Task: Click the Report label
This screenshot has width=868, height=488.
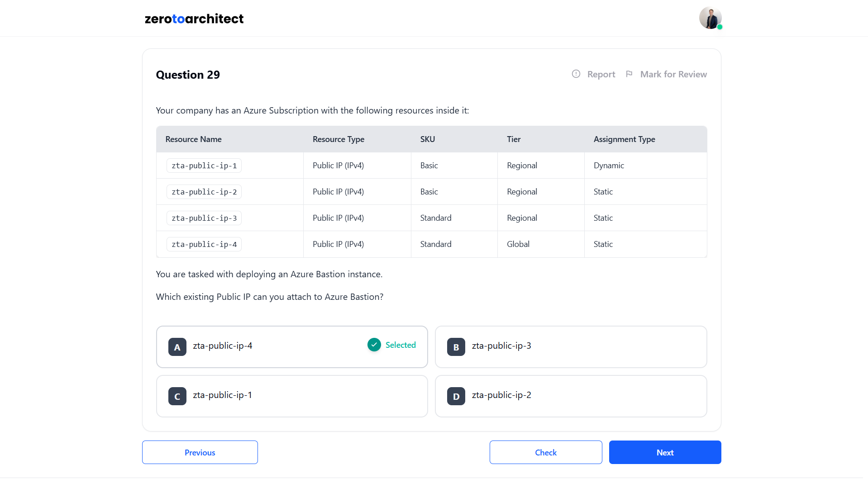Action: tap(601, 74)
